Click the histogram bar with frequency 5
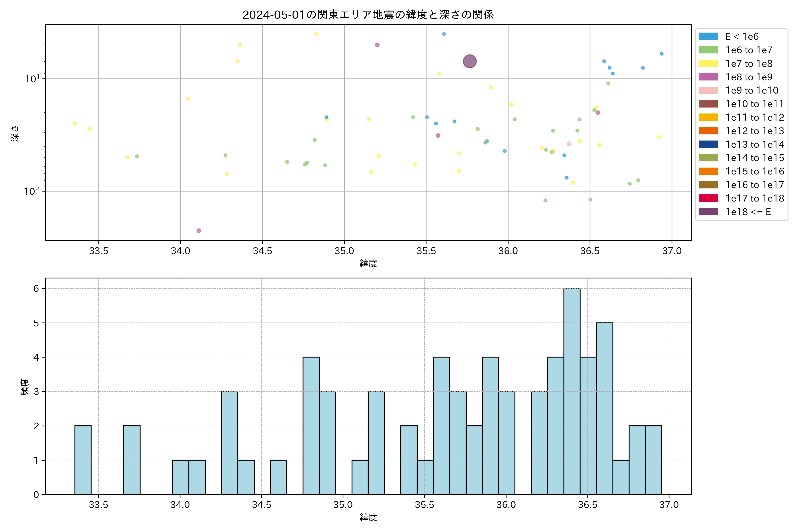 (604, 407)
